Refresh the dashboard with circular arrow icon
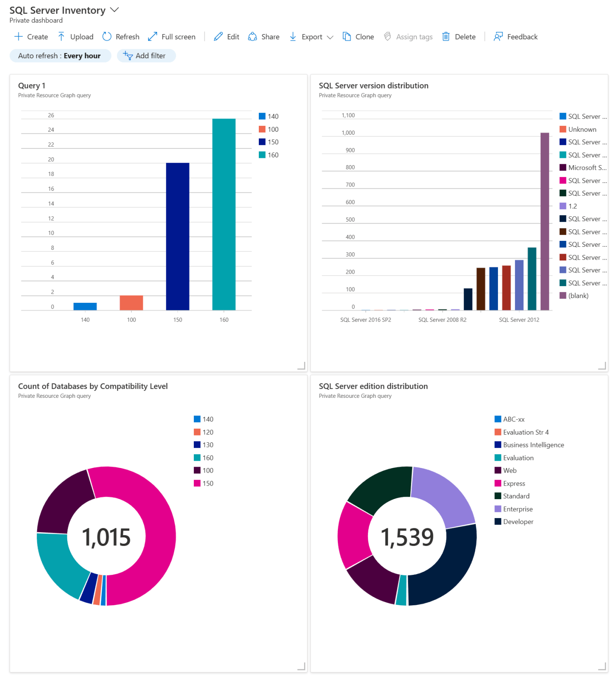The image size is (616, 681). [107, 37]
